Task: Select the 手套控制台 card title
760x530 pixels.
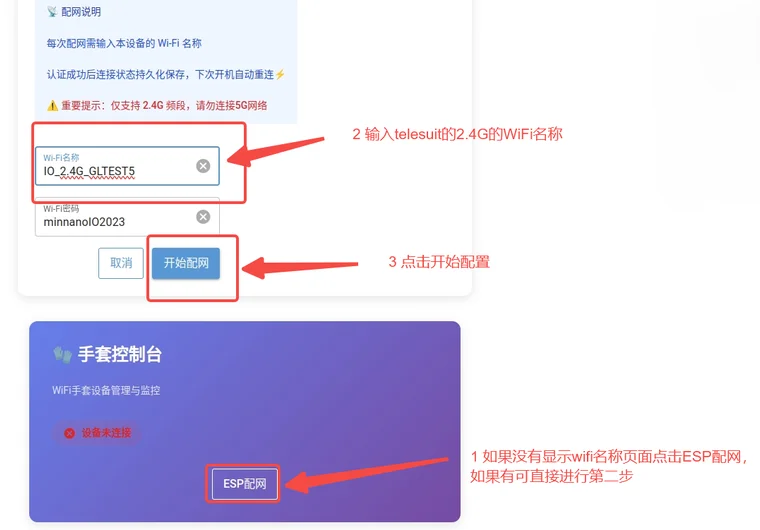Action: (120, 354)
